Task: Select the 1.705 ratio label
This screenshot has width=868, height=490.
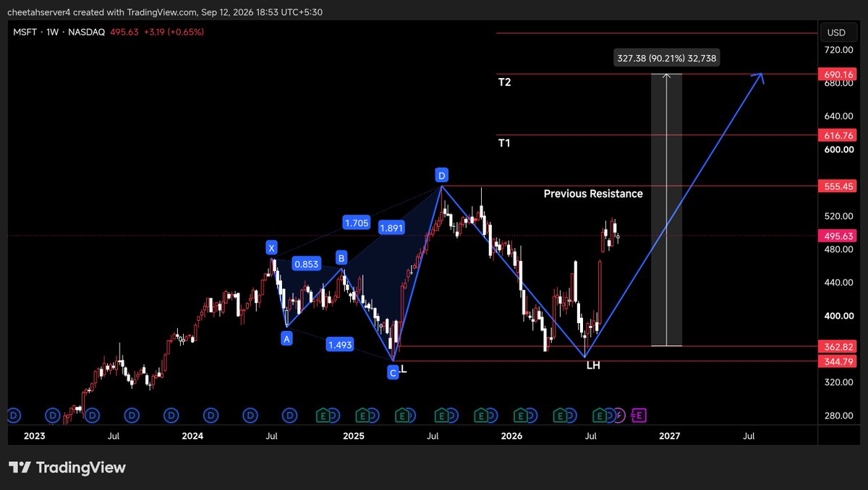Action: [357, 223]
